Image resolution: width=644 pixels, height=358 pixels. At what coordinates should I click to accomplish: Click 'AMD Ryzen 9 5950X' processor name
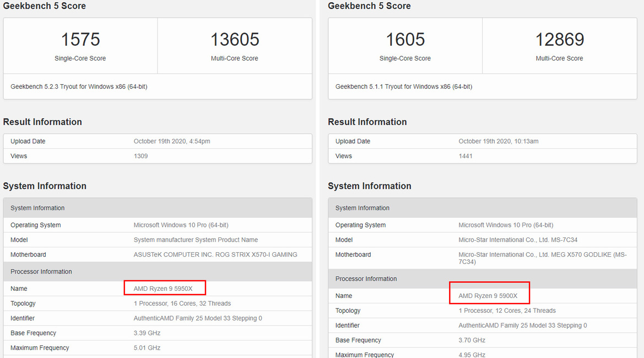click(x=163, y=289)
